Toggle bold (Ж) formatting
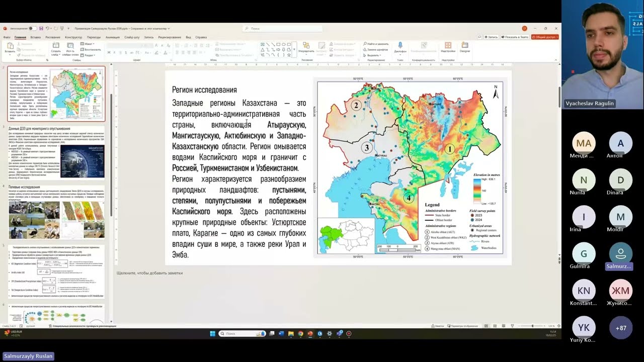The width and height of the screenshot is (644, 362). (109, 52)
